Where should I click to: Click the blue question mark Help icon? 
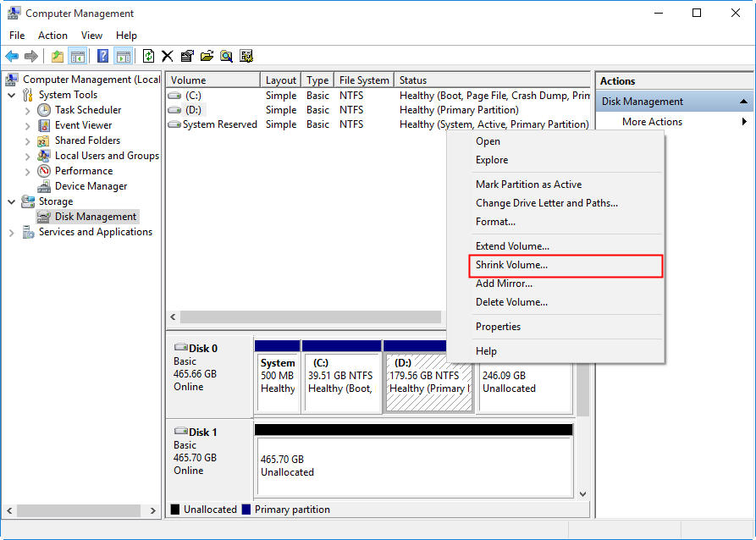pos(102,57)
